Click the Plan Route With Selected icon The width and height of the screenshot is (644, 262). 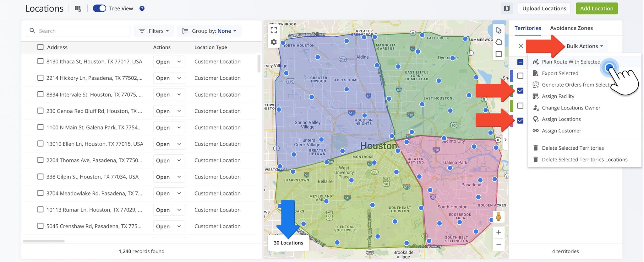click(x=536, y=62)
